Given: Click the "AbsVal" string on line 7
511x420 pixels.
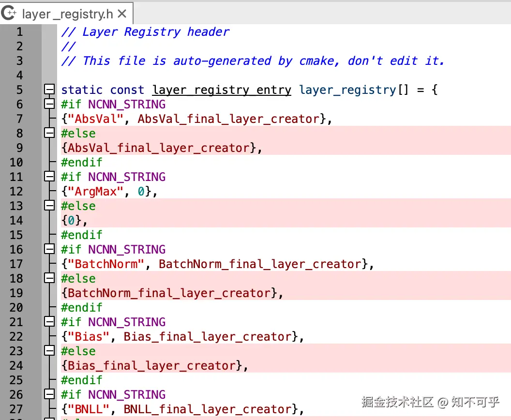Looking at the screenshot, I should [x=96, y=119].
